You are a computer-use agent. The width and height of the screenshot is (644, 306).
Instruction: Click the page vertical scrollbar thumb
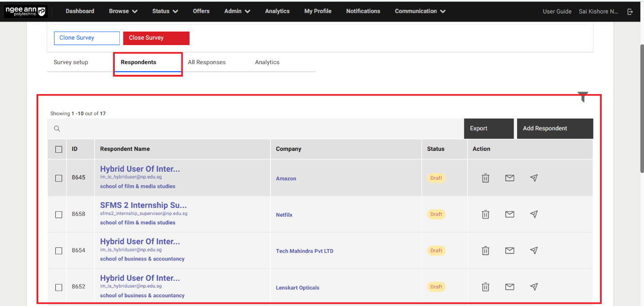[641, 108]
